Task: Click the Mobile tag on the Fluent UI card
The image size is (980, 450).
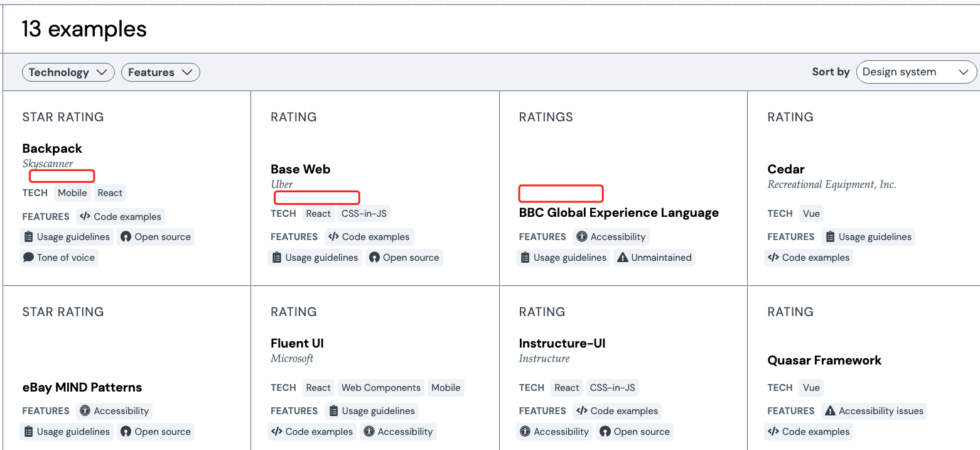Action: [446, 388]
